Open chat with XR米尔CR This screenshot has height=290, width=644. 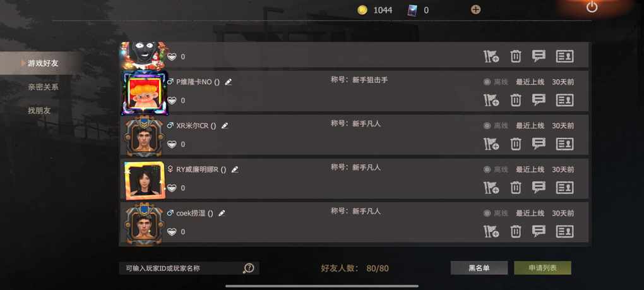click(539, 144)
